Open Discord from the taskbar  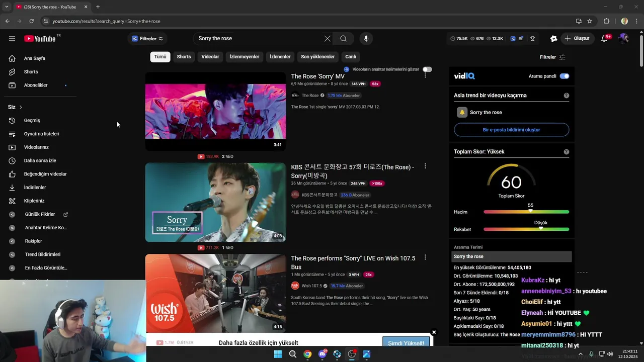[322, 354]
